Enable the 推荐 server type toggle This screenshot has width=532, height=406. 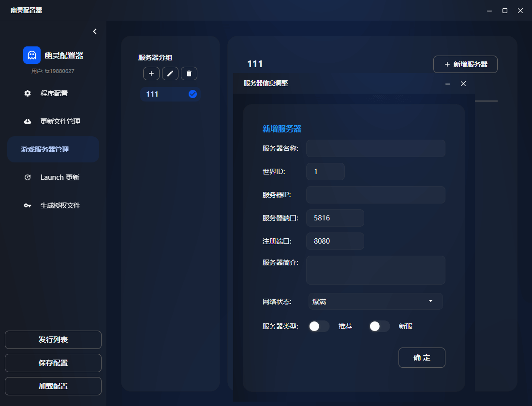[x=319, y=326]
